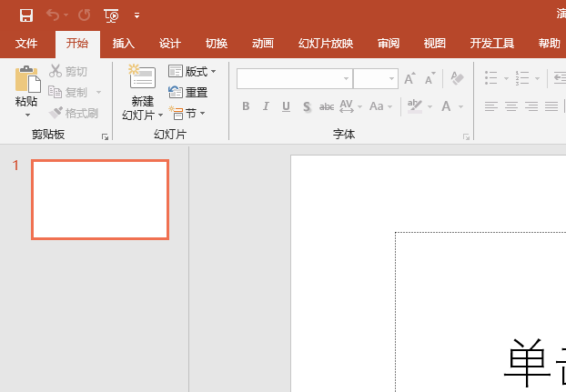The width and height of the screenshot is (566, 392).
Task: Justify the text
Action: (551, 106)
